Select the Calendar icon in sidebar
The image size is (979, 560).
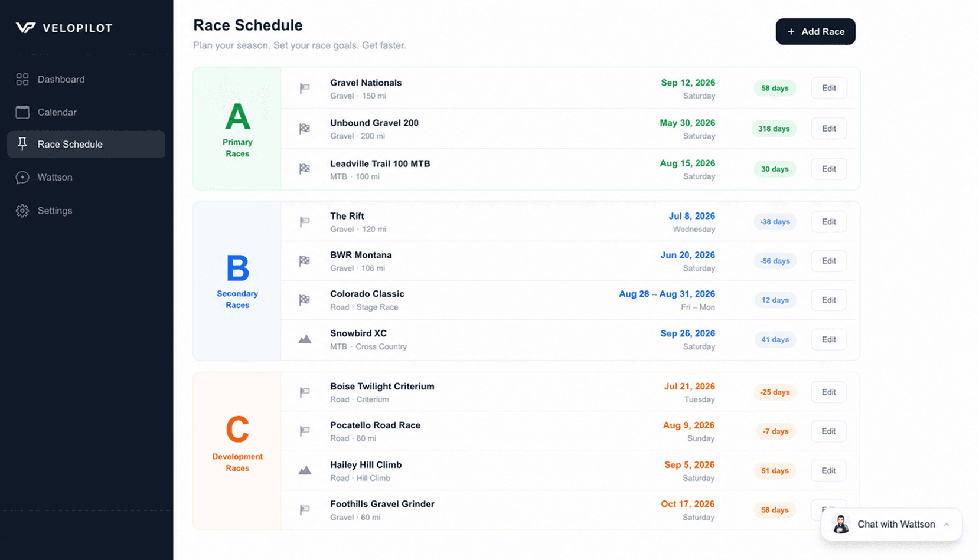point(22,112)
